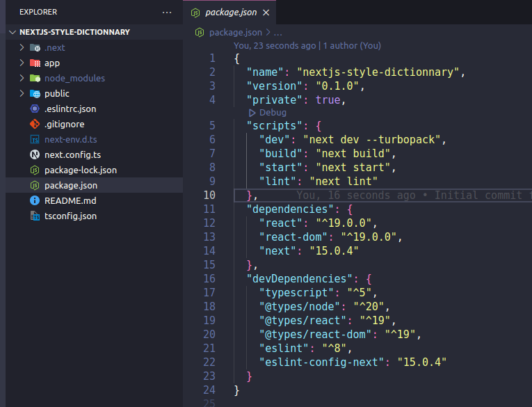Click the true value of private

[x=328, y=100]
